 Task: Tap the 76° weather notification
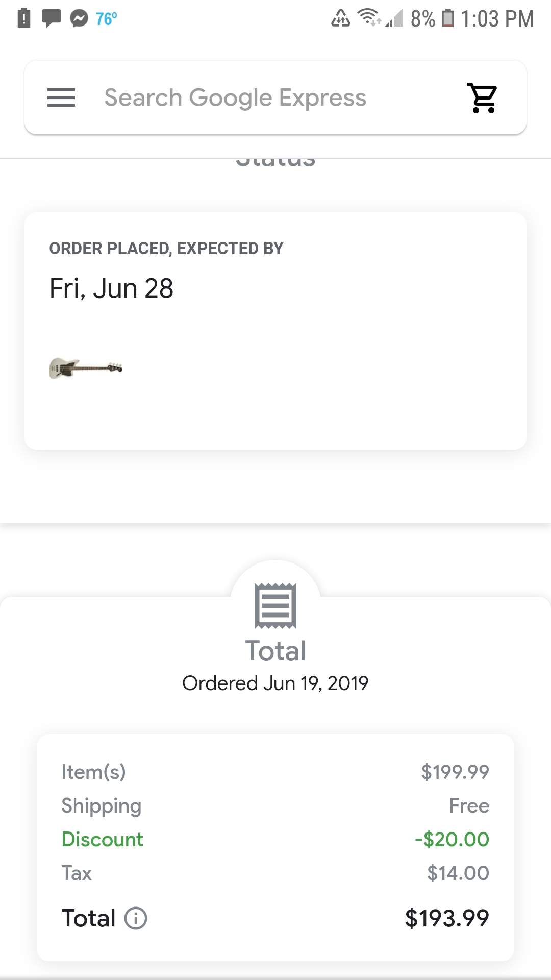[106, 19]
